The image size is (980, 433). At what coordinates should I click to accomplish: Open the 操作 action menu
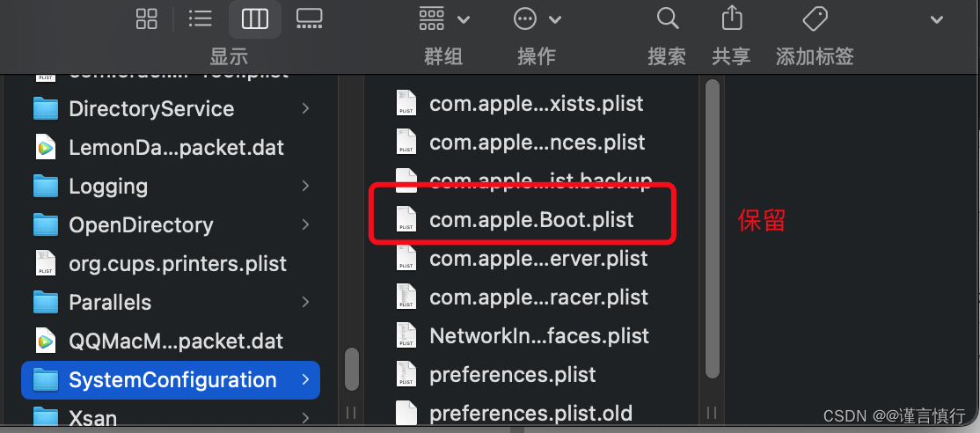537,19
